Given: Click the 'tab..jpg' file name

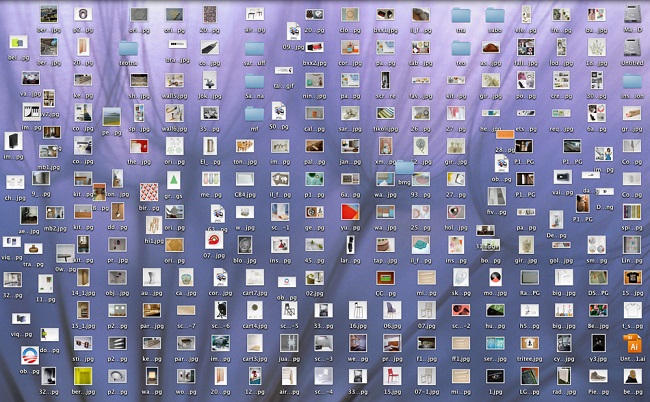Looking at the screenshot, I should click(421, 63).
